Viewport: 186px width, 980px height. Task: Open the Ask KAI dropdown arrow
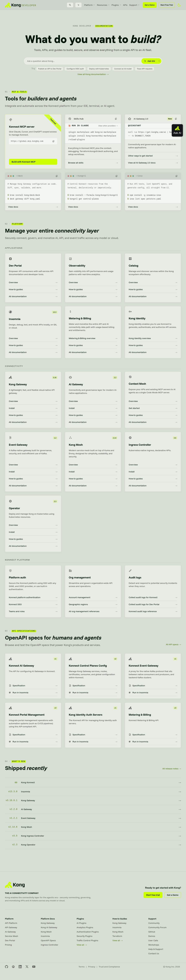point(159,61)
